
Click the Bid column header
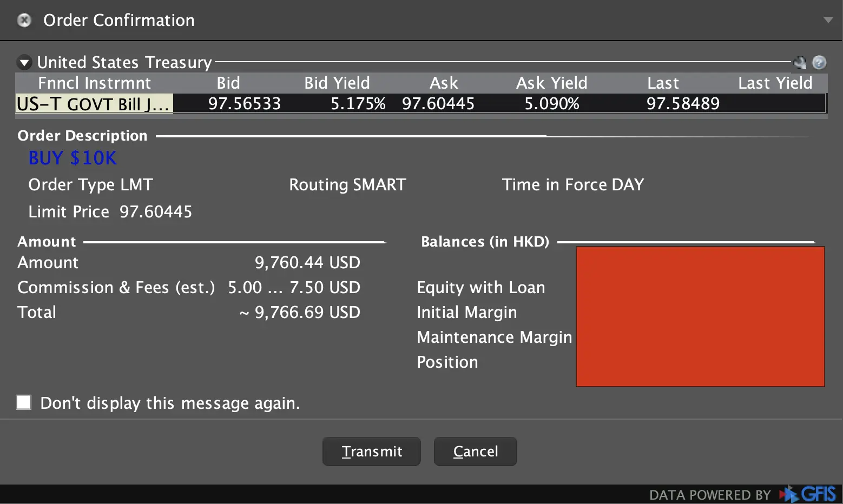(228, 83)
